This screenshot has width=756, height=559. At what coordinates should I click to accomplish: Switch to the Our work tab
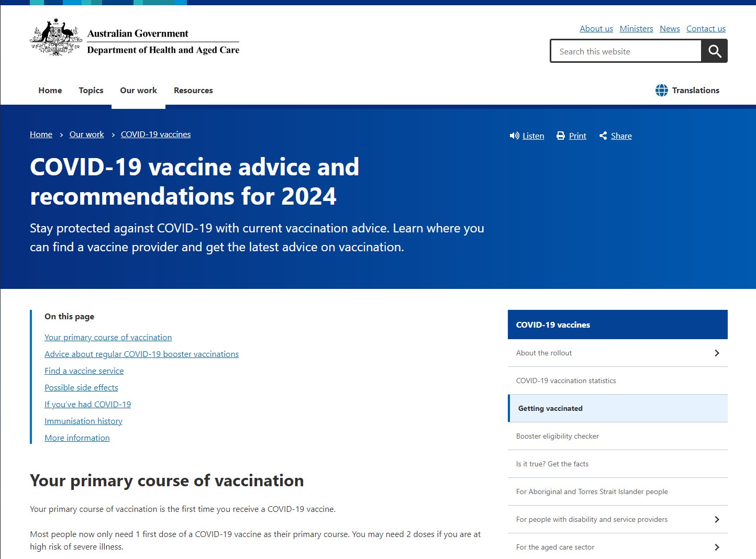(x=138, y=90)
